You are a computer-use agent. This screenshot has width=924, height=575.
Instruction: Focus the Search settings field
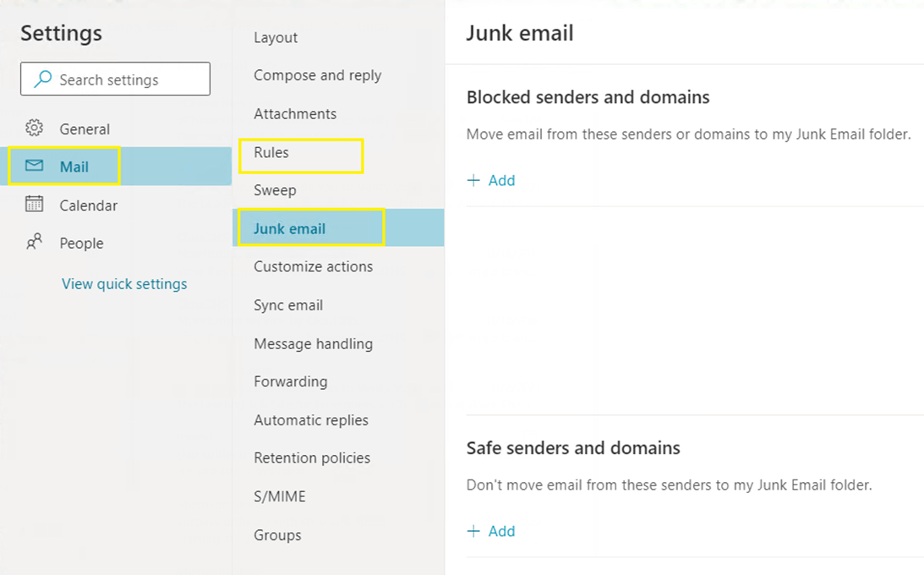(x=115, y=79)
